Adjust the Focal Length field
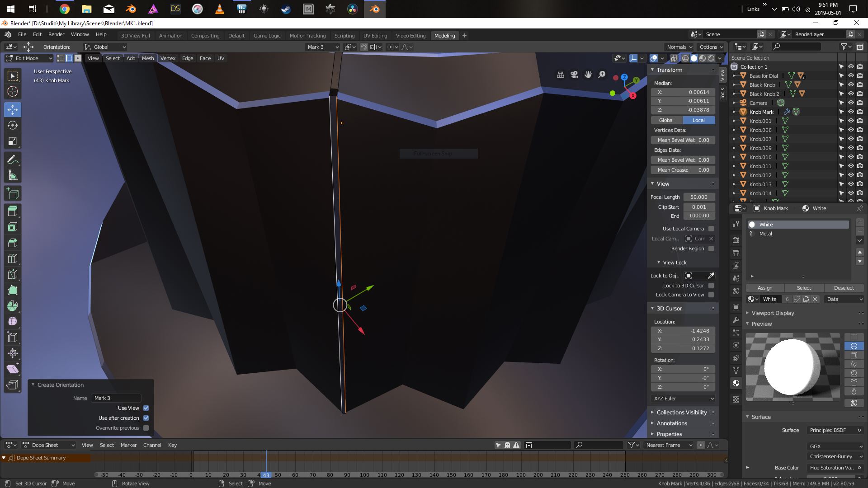Image resolution: width=868 pixels, height=488 pixels. click(x=699, y=197)
